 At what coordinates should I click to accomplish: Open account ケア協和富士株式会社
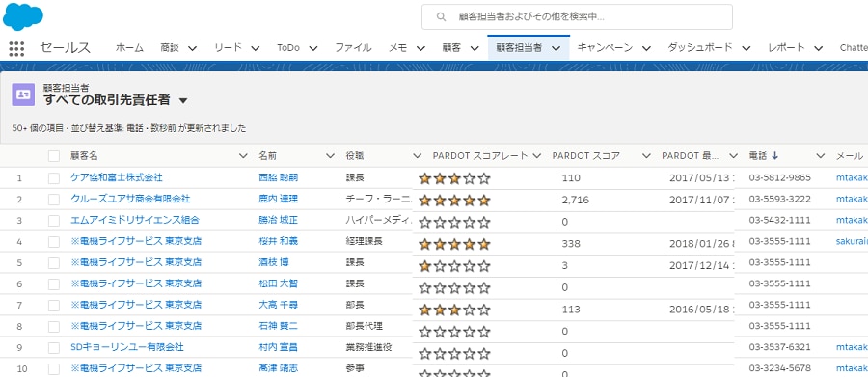click(117, 177)
